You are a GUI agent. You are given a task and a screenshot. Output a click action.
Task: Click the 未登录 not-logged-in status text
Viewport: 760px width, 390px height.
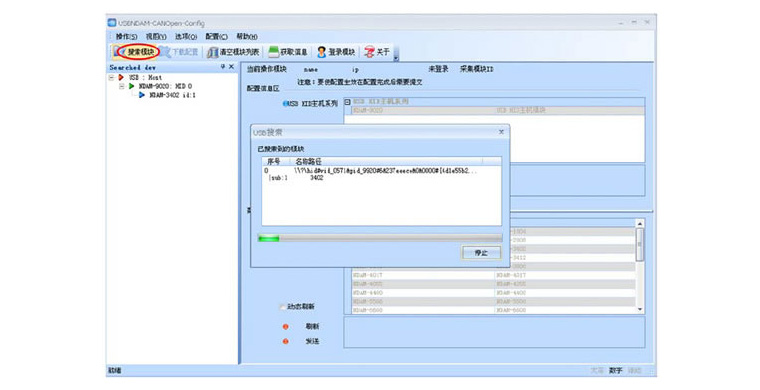coord(438,69)
